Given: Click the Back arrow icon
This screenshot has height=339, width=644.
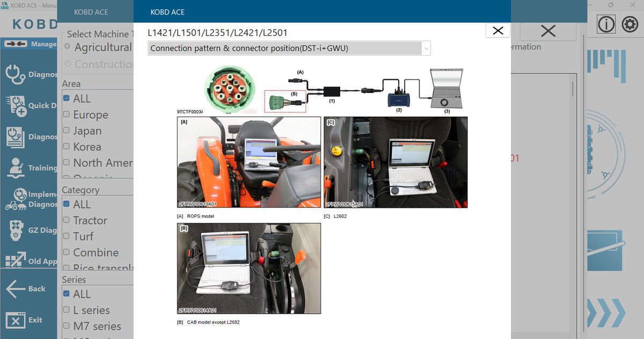Looking at the screenshot, I should click(16, 289).
